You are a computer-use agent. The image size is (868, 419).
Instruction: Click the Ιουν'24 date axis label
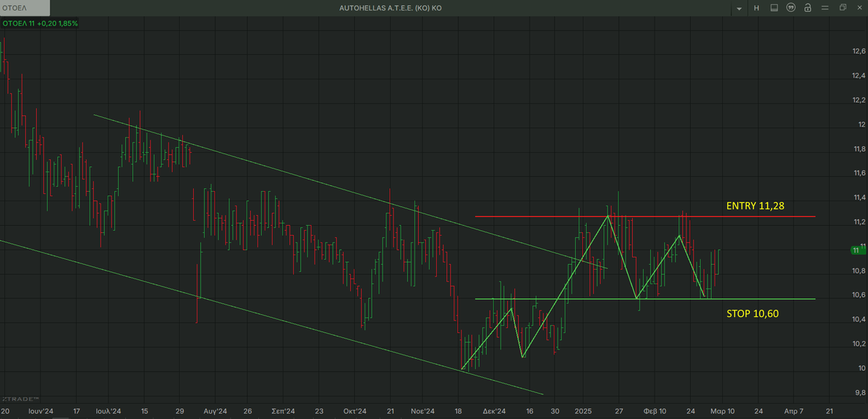click(x=41, y=410)
